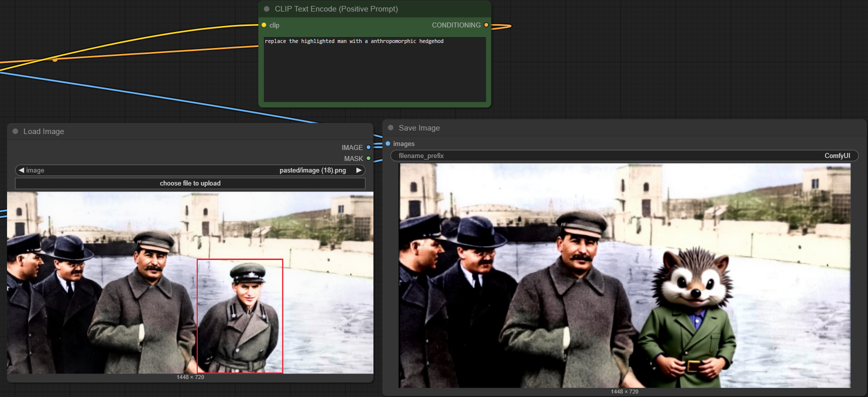Click the CLIP Text Encode (Positive Prompt) title
The height and width of the screenshot is (397, 868).
(x=336, y=9)
